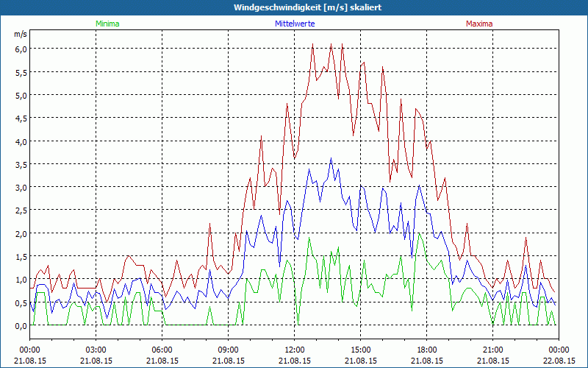Click the m/s unit label
The image size is (588, 368).
point(20,34)
